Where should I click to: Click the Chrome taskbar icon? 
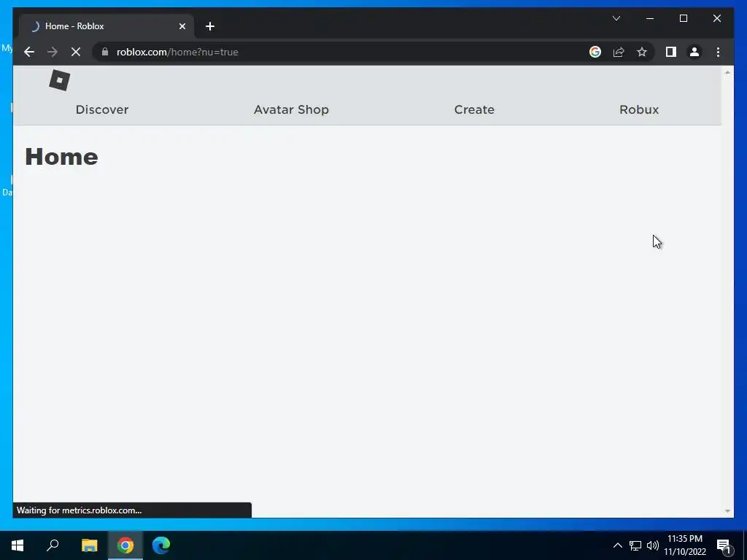pos(125,545)
